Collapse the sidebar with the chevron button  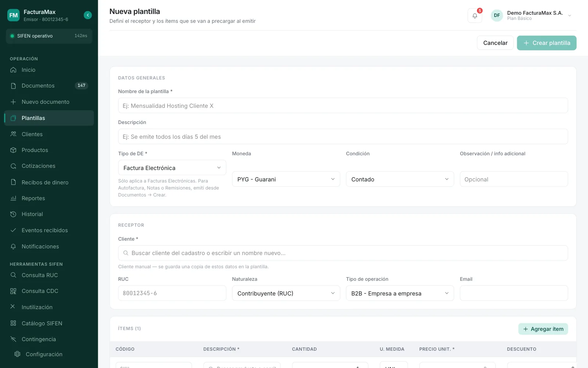pyautogui.click(x=88, y=15)
